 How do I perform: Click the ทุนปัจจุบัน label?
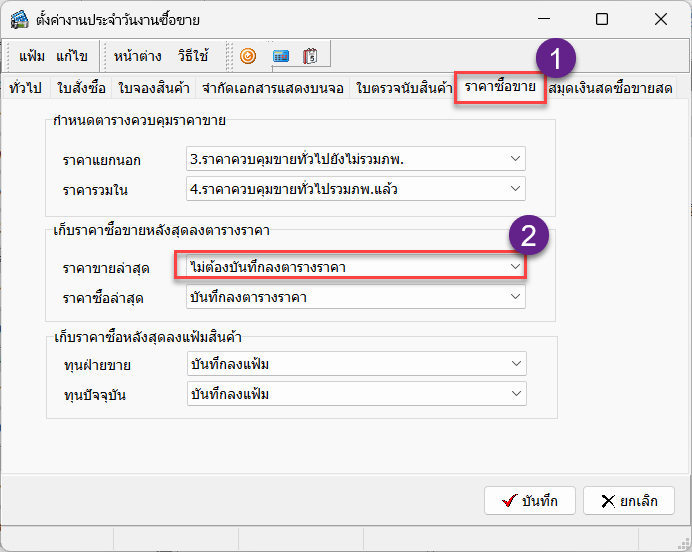95,394
